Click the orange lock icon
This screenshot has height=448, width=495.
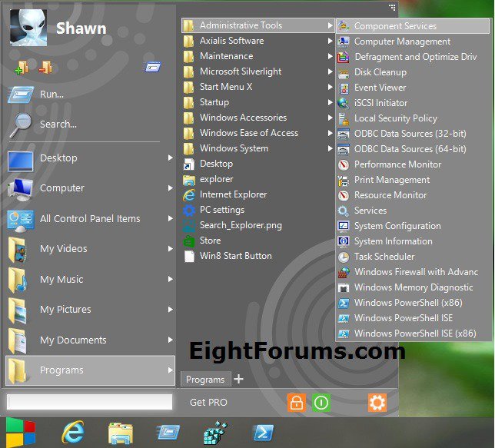(x=297, y=403)
